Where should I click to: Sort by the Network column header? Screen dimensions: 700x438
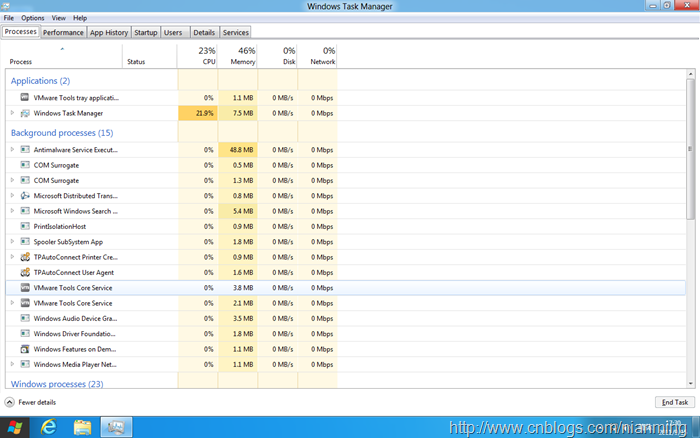click(317, 56)
